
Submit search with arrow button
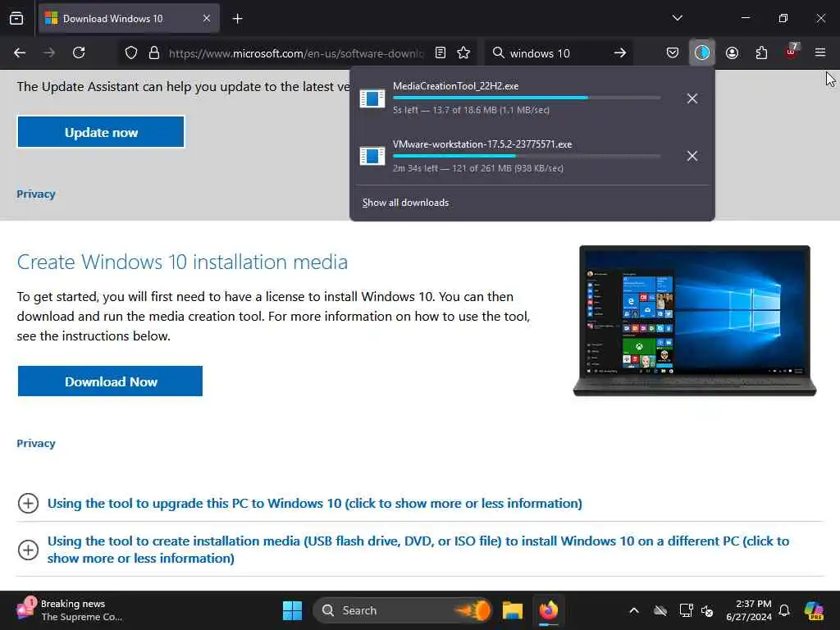(x=620, y=52)
